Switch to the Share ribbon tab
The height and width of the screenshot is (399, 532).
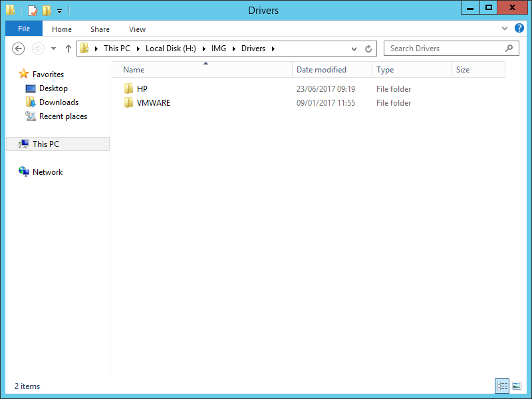[x=100, y=29]
